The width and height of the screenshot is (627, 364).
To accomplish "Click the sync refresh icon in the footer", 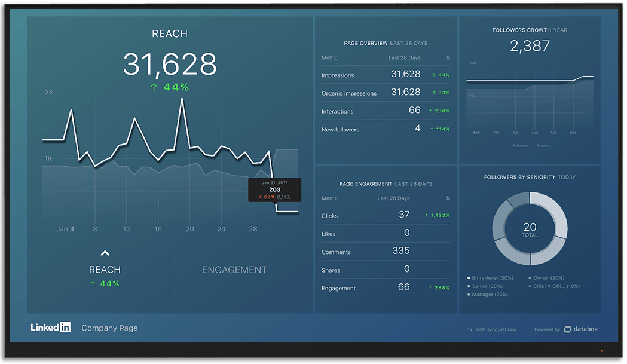I will tap(470, 329).
